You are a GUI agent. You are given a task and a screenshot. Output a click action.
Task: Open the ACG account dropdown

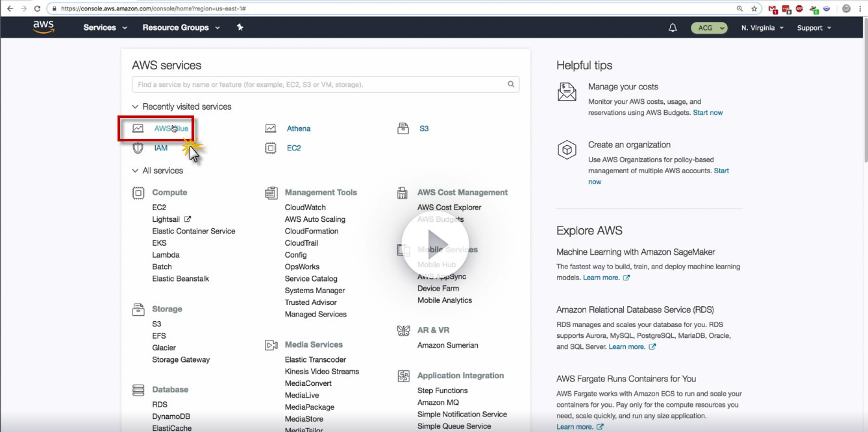[709, 28]
